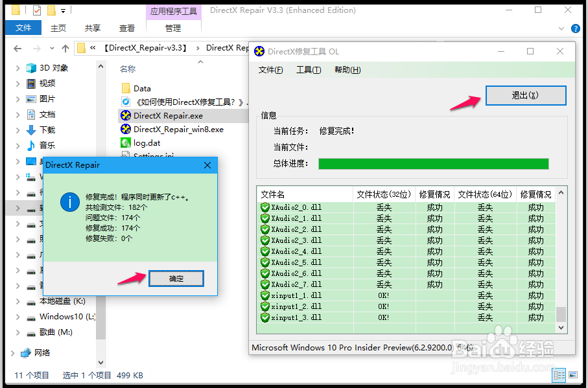The width and height of the screenshot is (588, 388).
Task: Switch to large icons view in status bar
Action: pos(573,375)
